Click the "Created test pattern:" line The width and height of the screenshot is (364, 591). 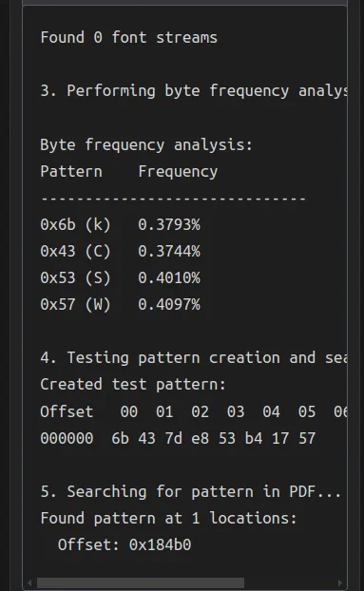[x=133, y=385]
